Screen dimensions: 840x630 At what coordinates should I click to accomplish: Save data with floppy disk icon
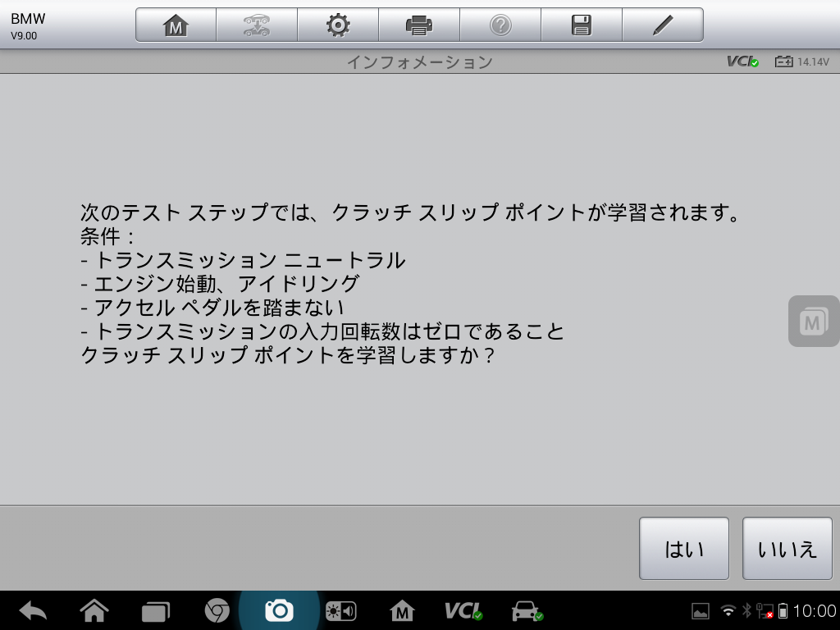click(581, 25)
